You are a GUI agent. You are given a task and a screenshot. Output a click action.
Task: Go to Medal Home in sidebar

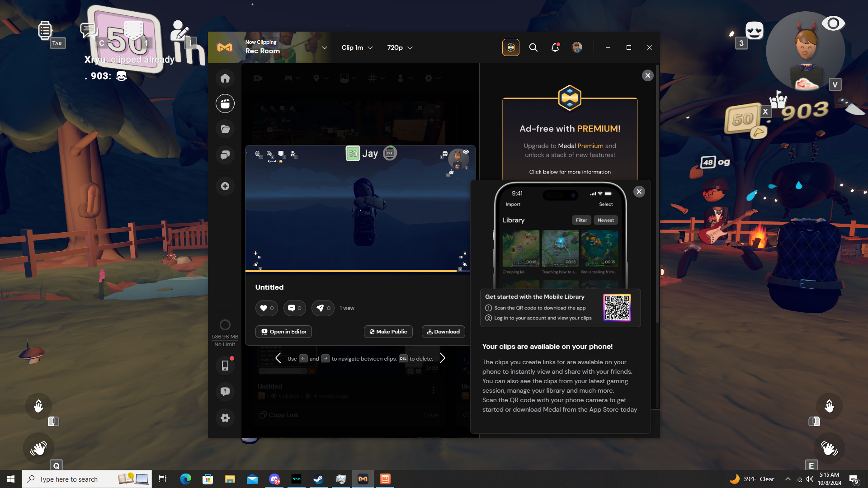tap(225, 78)
